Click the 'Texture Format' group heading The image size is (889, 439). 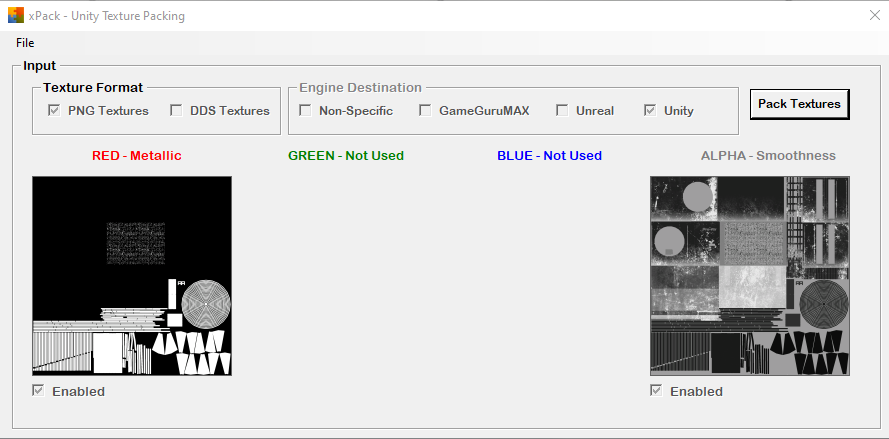click(93, 87)
